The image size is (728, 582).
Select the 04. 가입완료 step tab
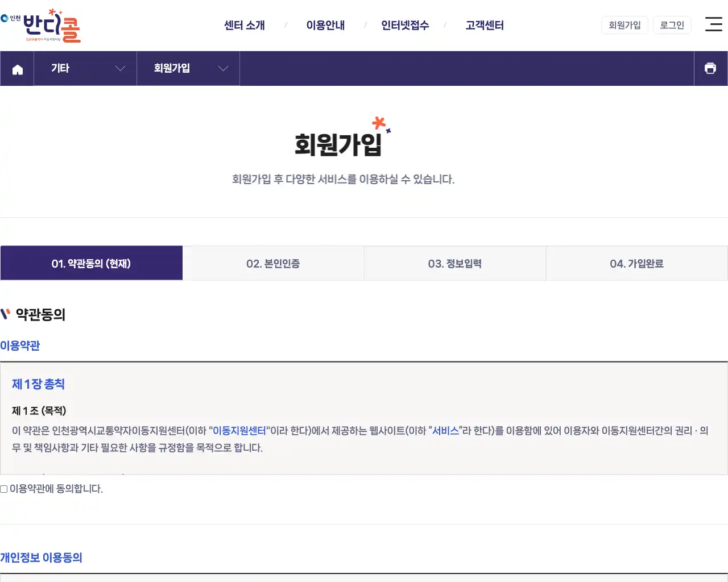point(637,263)
